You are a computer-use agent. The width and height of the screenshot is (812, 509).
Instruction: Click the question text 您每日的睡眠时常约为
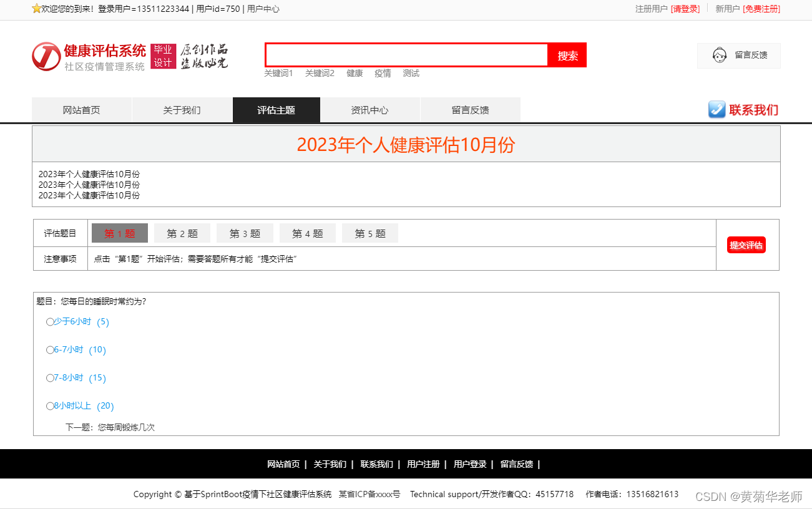tap(104, 301)
